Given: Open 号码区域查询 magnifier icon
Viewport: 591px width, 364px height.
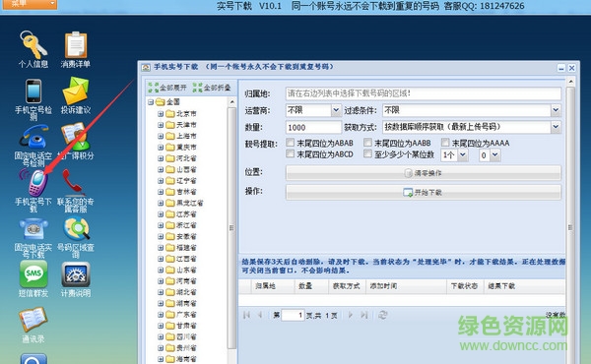Looking at the screenshot, I should point(77,228).
